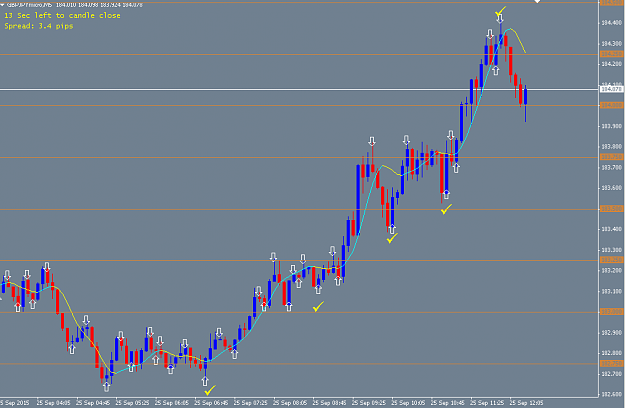Click the orange 184.250 level price tag
This screenshot has height=408, width=625.
611,54
